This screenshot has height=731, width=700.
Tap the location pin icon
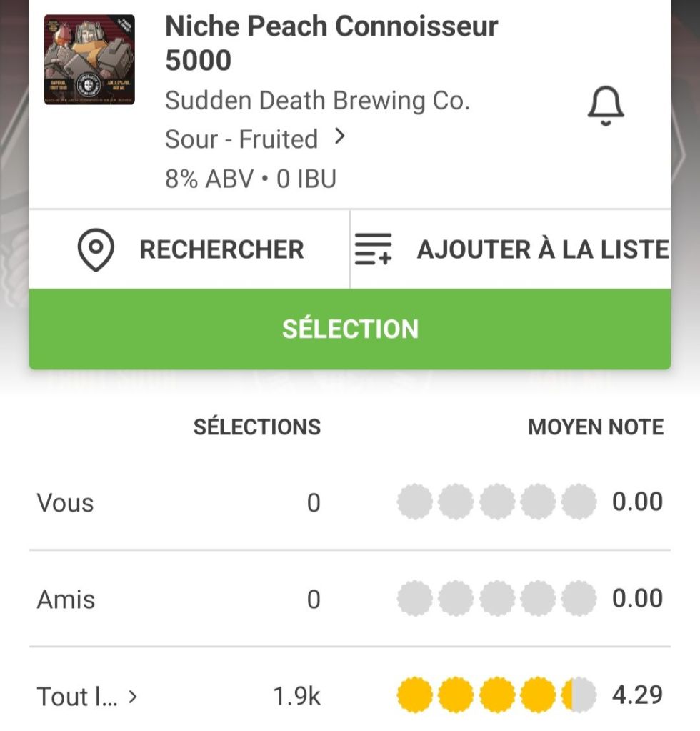[x=96, y=249]
